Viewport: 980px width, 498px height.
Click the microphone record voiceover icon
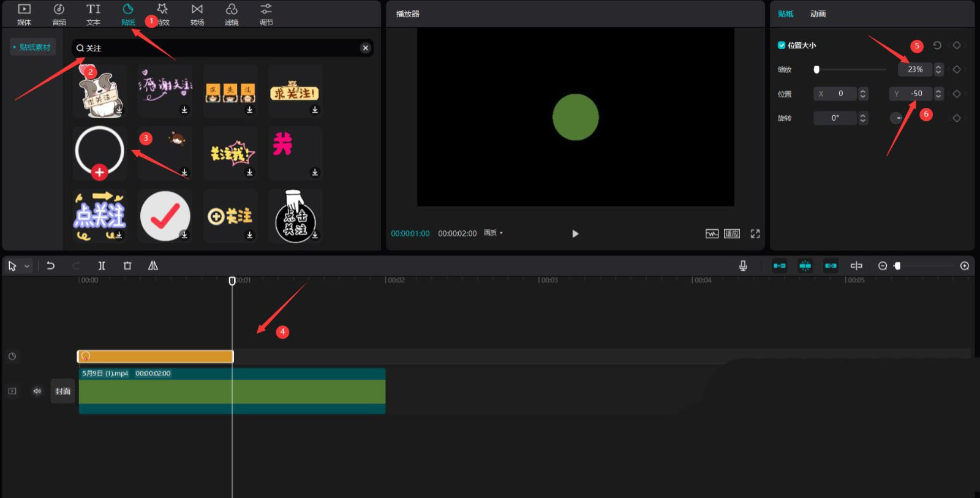pos(743,266)
